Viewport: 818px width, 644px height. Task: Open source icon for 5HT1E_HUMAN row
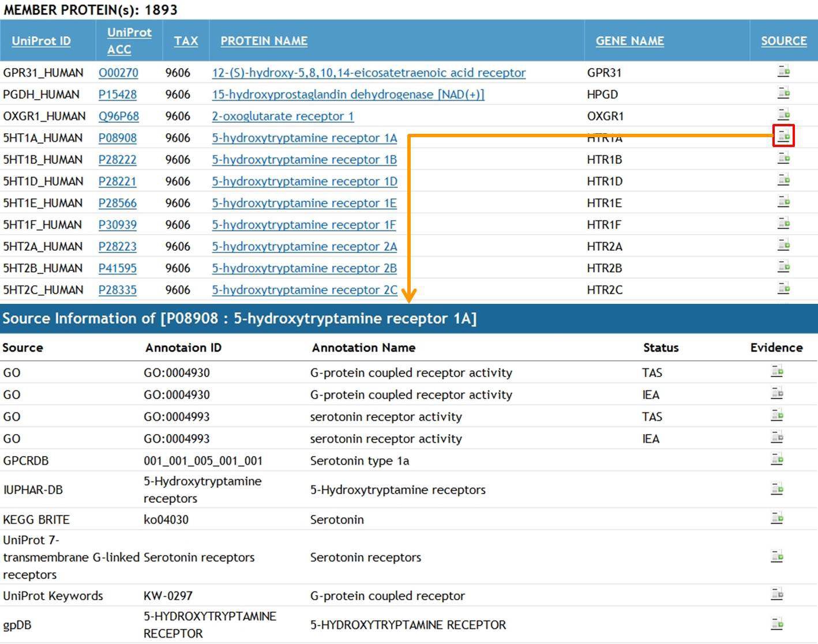click(x=783, y=202)
